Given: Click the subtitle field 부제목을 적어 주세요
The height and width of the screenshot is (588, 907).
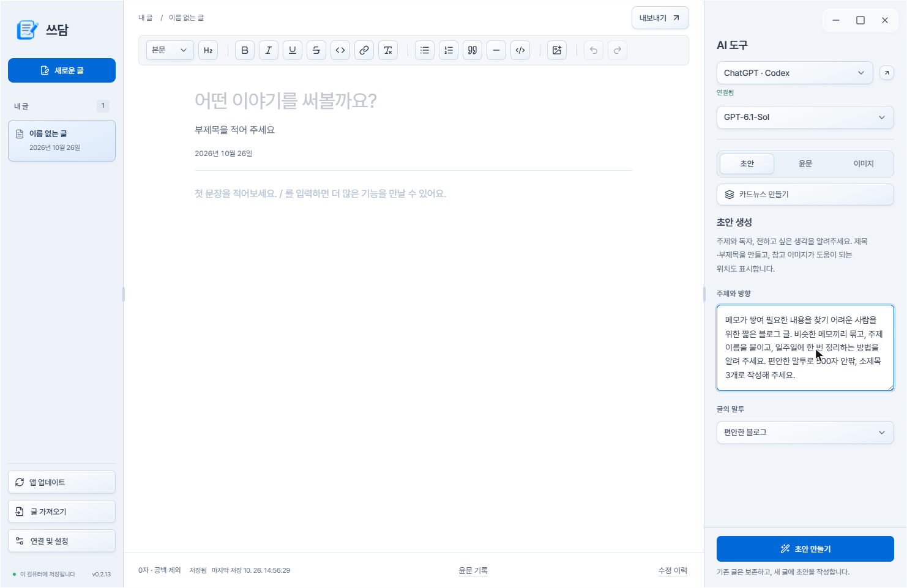Looking at the screenshot, I should tap(235, 130).
